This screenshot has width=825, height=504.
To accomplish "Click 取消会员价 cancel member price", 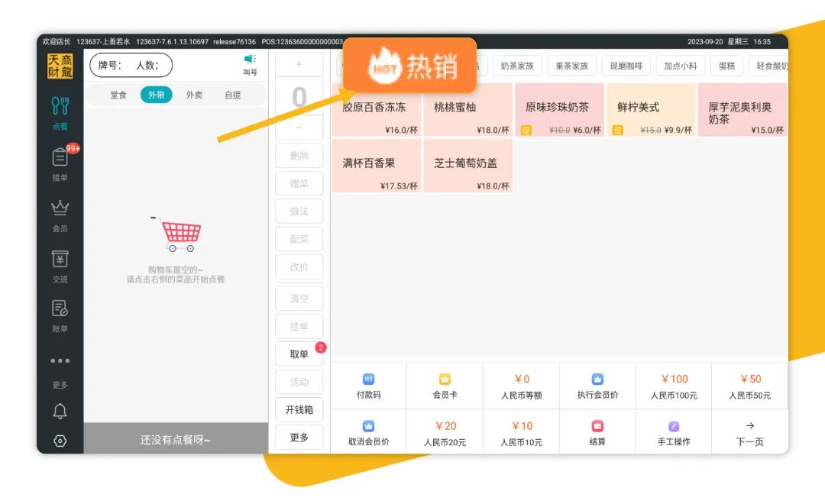I will tap(368, 432).
